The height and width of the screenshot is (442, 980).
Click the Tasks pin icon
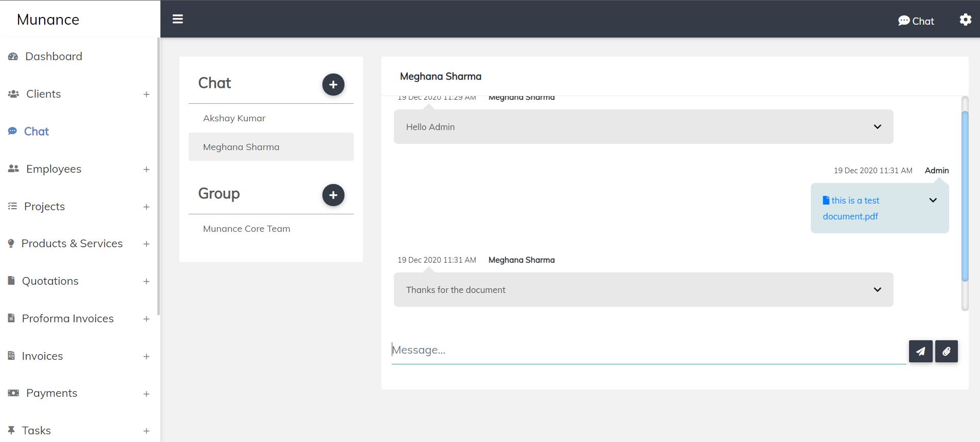(11, 430)
